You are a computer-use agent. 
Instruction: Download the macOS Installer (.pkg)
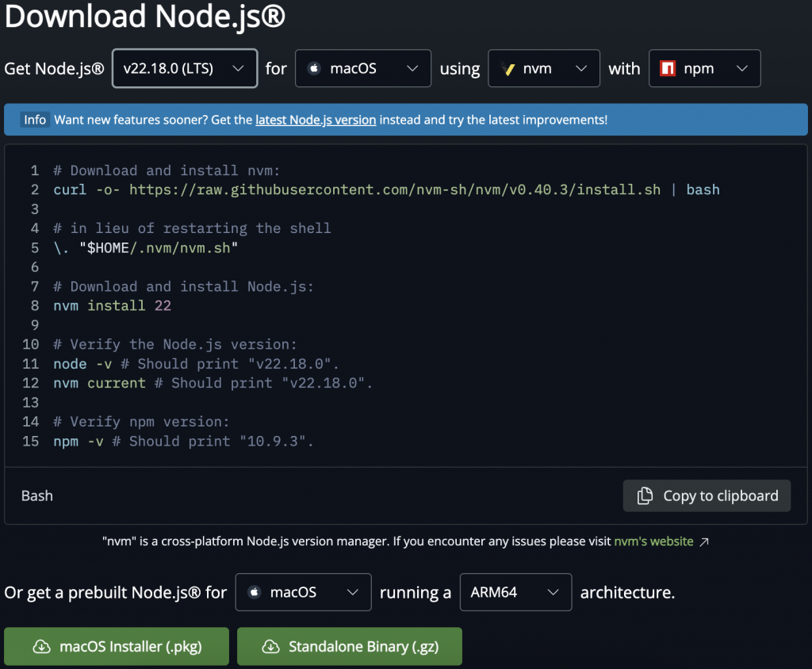[x=117, y=646]
